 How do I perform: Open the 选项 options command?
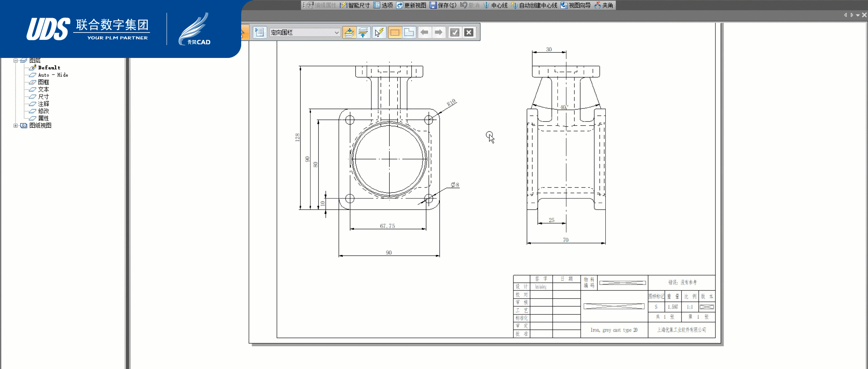point(383,5)
